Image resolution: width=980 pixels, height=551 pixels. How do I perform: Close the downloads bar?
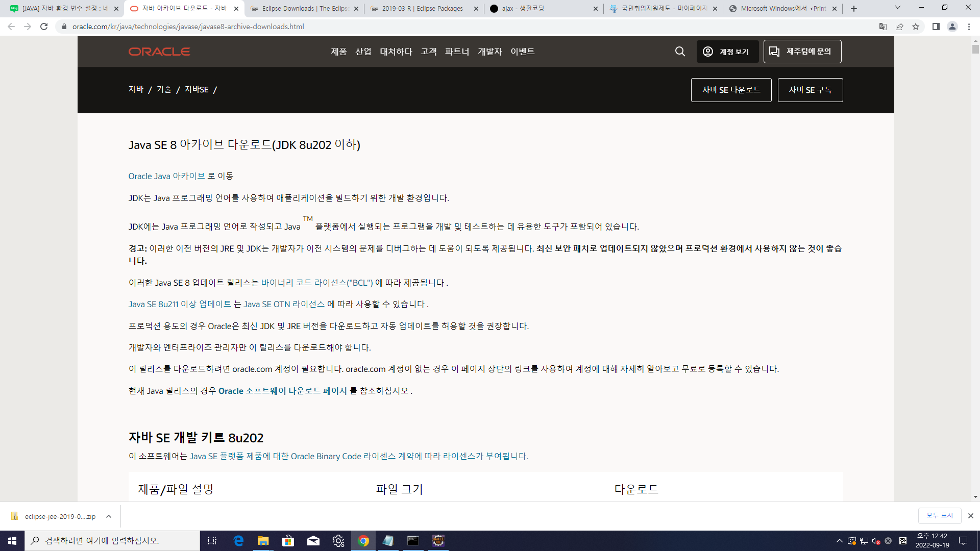(x=970, y=516)
